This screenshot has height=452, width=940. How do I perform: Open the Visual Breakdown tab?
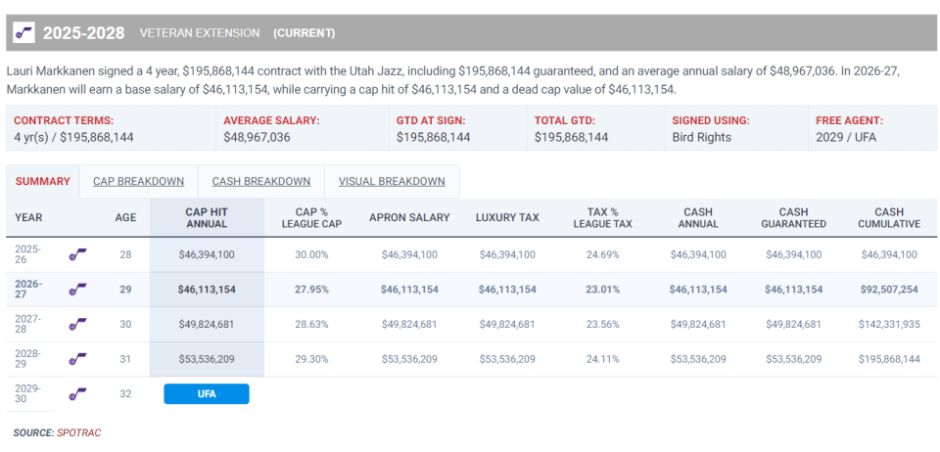(391, 181)
